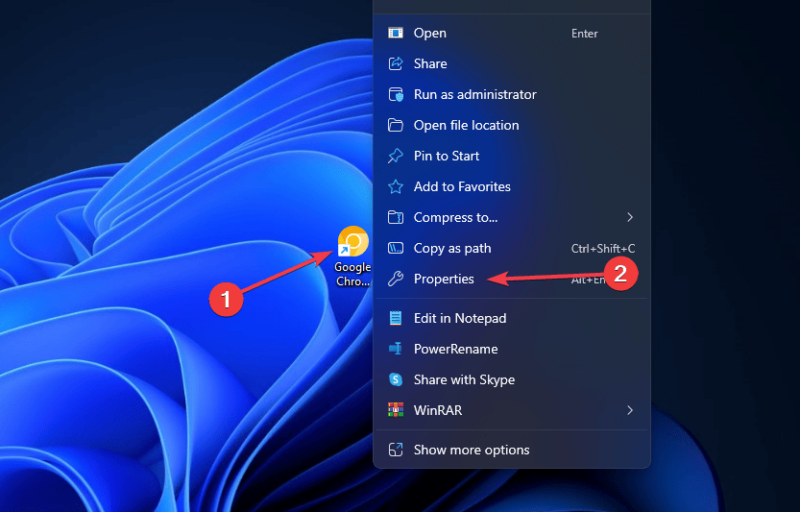The height and width of the screenshot is (512, 800).
Task: Click the Run as administrator shield icon
Action: (x=395, y=94)
